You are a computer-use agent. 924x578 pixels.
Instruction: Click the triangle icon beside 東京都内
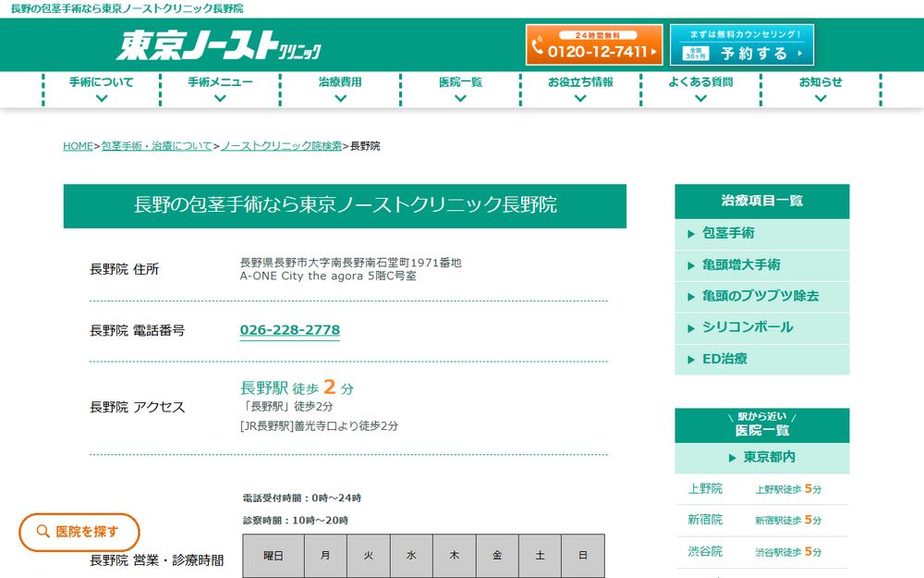coord(733,459)
